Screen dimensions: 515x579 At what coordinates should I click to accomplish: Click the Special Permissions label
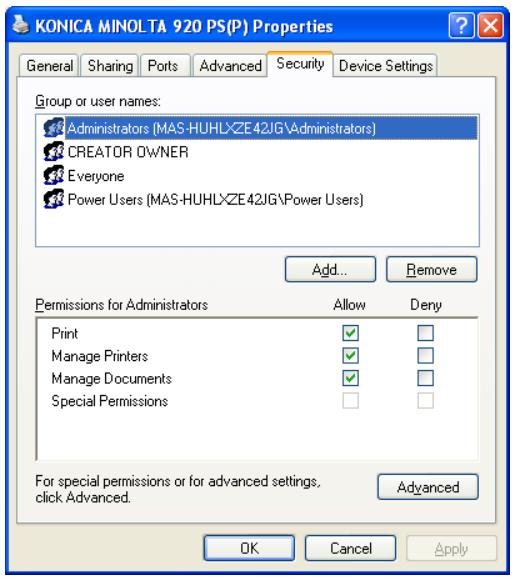[110, 401]
